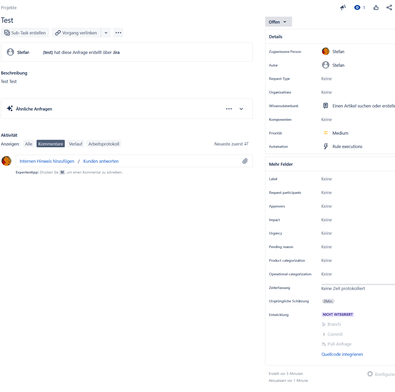Toggle the Neueste zuerst sort order
Viewport: 395px width, 392px height.
pyautogui.click(x=231, y=144)
